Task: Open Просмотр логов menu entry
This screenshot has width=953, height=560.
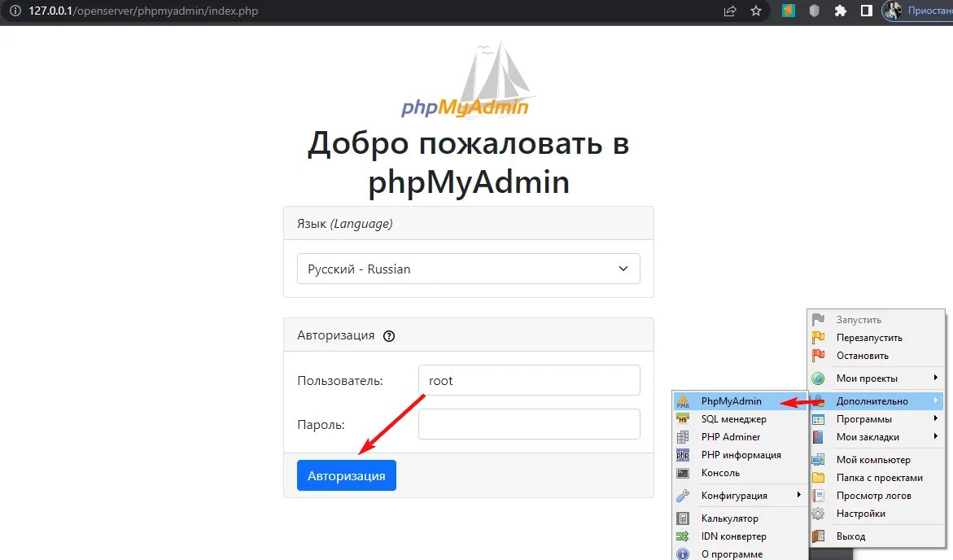Action: coord(876,496)
